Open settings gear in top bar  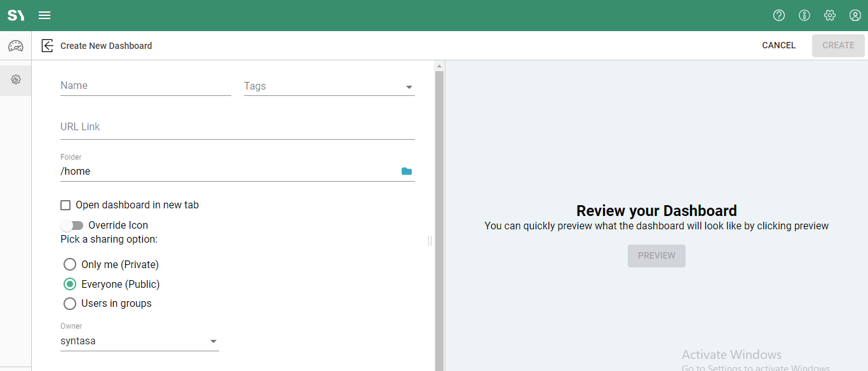(x=830, y=15)
